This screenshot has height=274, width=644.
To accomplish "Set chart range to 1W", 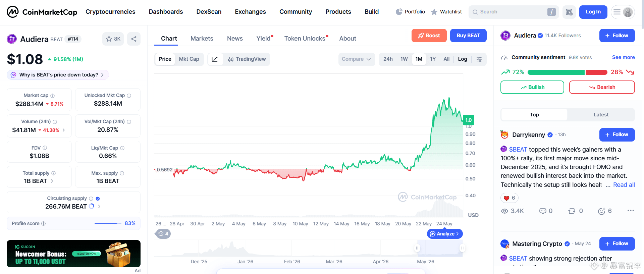I will 404,59.
